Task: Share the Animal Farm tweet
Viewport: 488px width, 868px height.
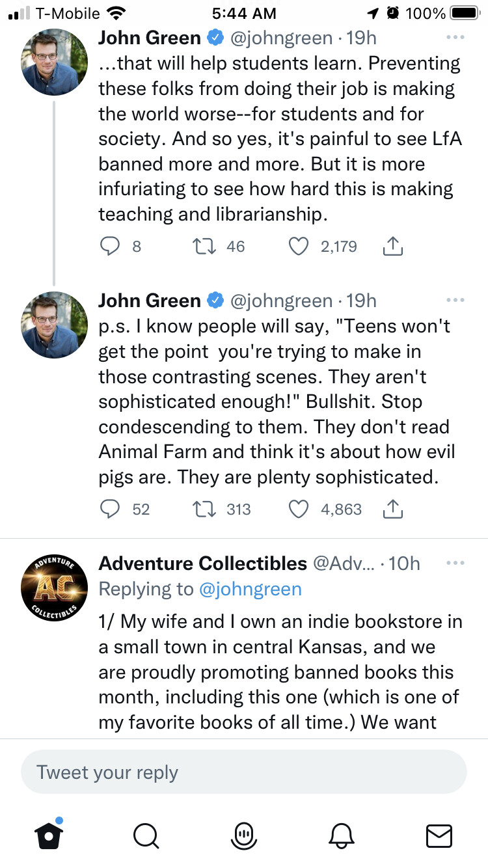Action: pos(392,509)
